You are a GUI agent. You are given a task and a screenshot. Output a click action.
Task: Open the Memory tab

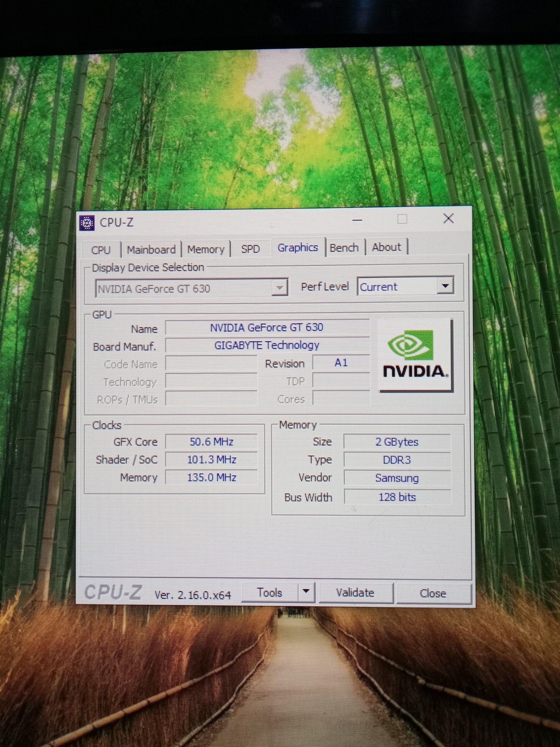206,249
